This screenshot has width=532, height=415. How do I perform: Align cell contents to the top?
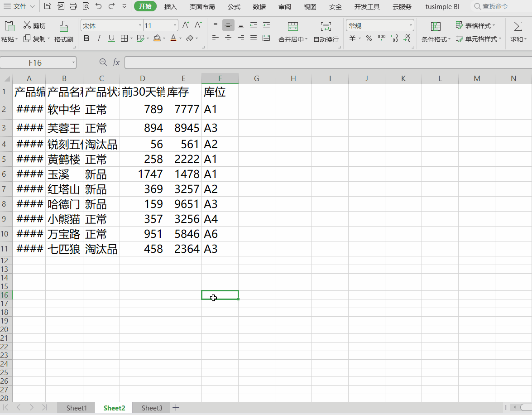pyautogui.click(x=216, y=25)
